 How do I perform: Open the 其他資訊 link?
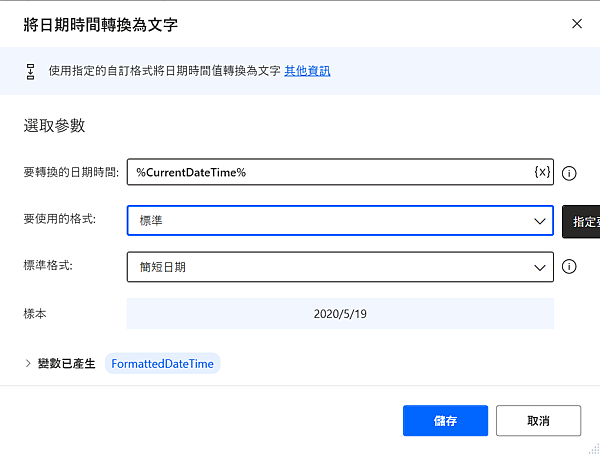[x=307, y=71]
